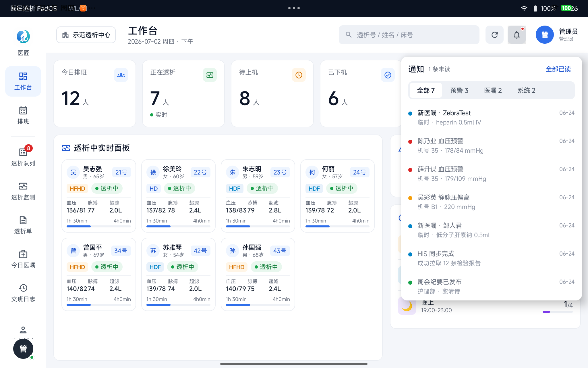Click the 何 avatar on 何丽 card
The width and height of the screenshot is (588, 368).
click(x=312, y=172)
